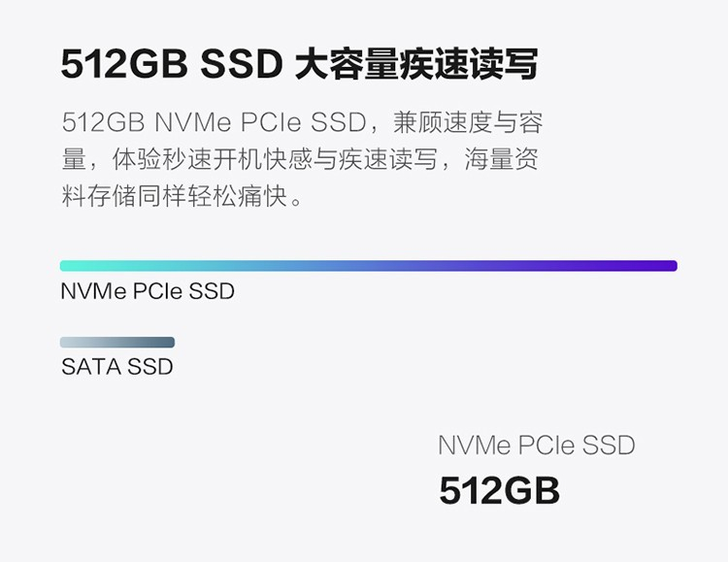Click the purple right end of the NVMe bar
This screenshot has width=728, height=562.
662,266
